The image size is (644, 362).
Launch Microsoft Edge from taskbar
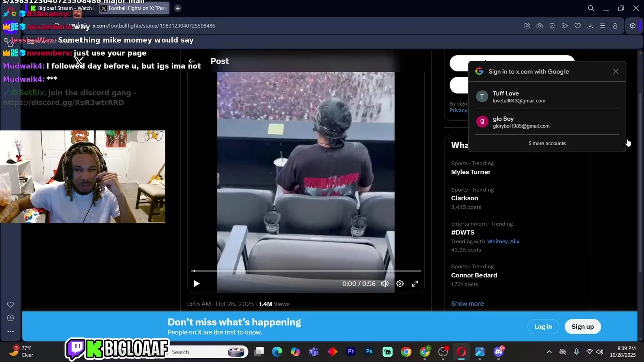[x=277, y=352]
